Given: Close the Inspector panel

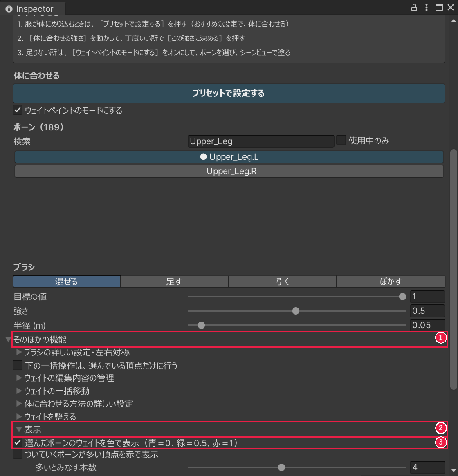Looking at the screenshot, I should pyautogui.click(x=450, y=7).
